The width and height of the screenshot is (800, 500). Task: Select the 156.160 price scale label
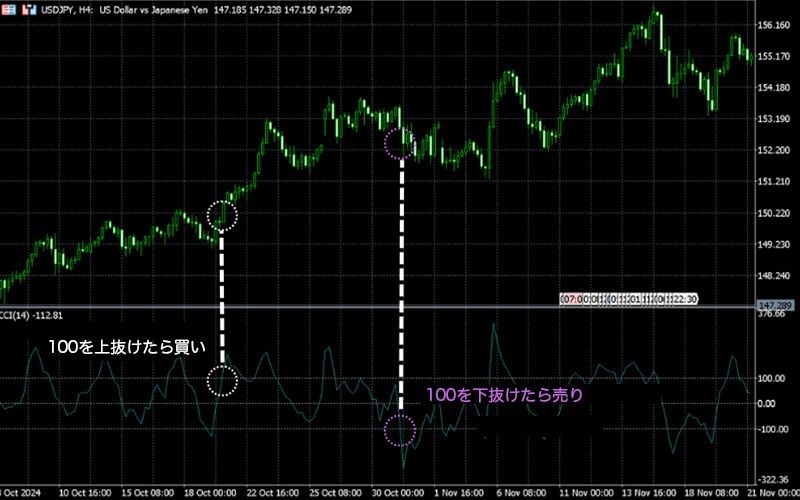pyautogui.click(x=774, y=25)
